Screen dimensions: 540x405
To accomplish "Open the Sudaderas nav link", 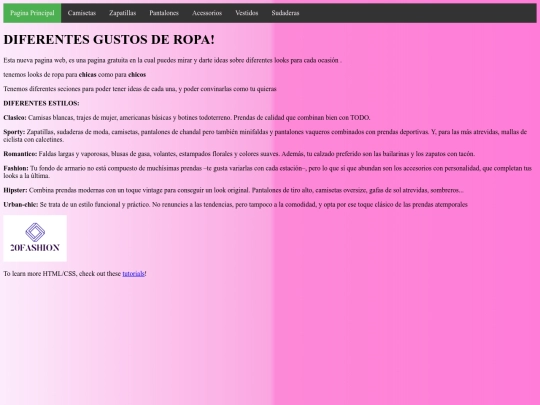I will coord(285,13).
